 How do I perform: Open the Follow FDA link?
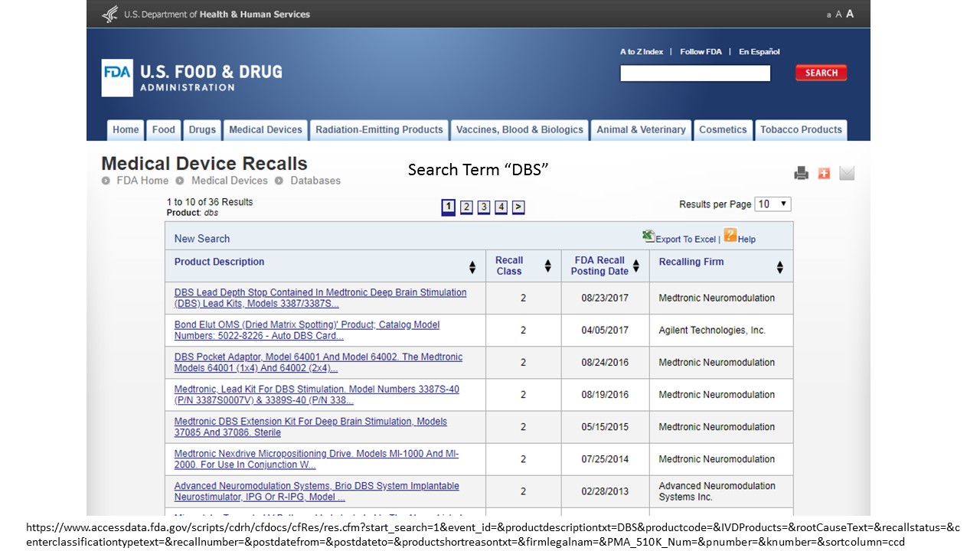pyautogui.click(x=701, y=52)
